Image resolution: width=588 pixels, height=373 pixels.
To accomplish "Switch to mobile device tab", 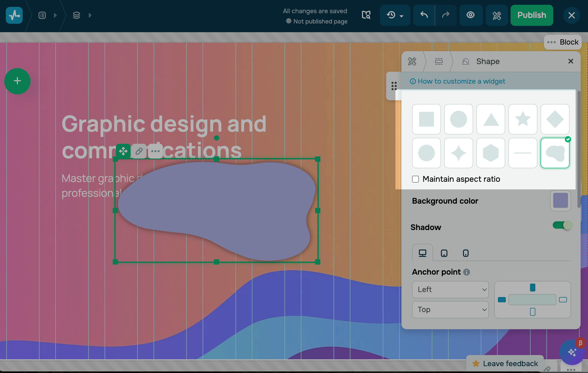I will [465, 253].
